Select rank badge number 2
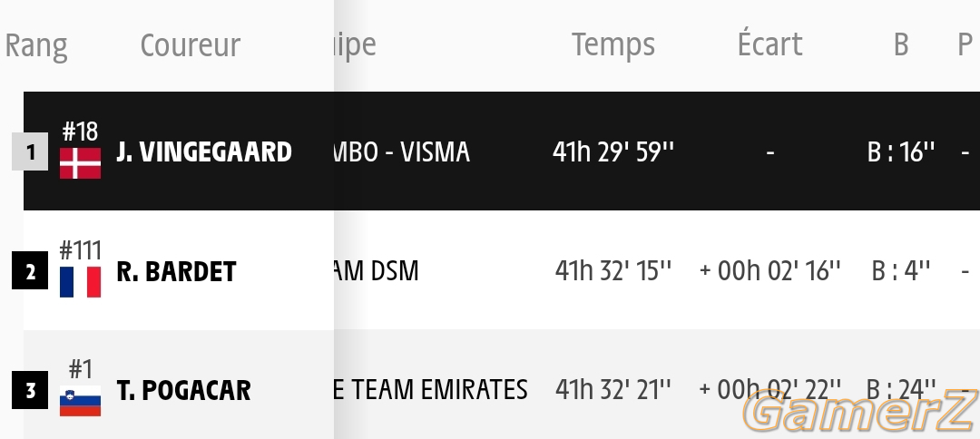 [30, 270]
